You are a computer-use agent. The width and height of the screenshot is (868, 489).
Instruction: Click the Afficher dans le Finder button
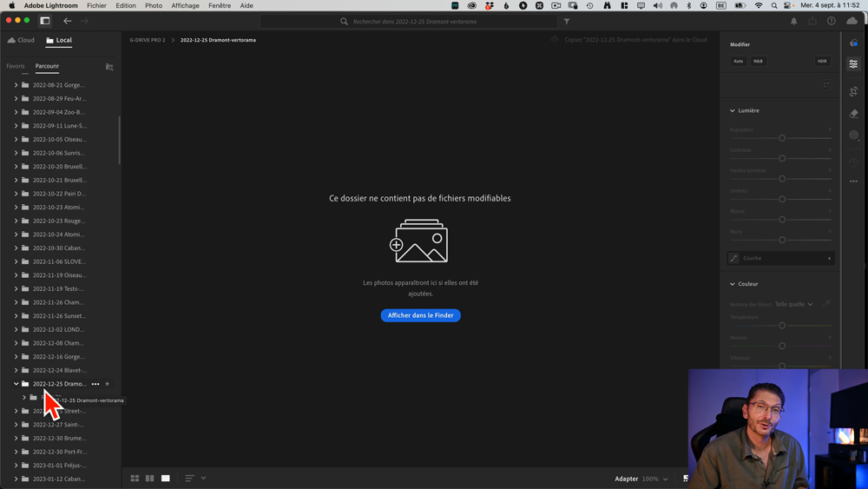pyautogui.click(x=420, y=315)
